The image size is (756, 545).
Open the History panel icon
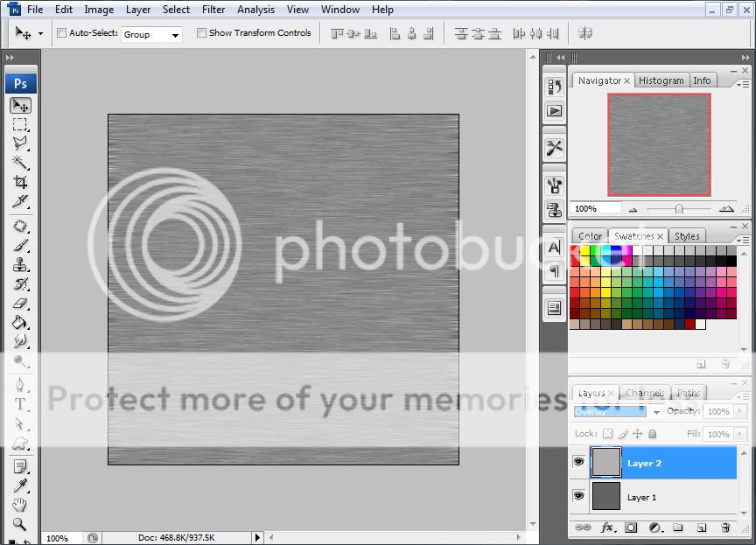click(555, 87)
